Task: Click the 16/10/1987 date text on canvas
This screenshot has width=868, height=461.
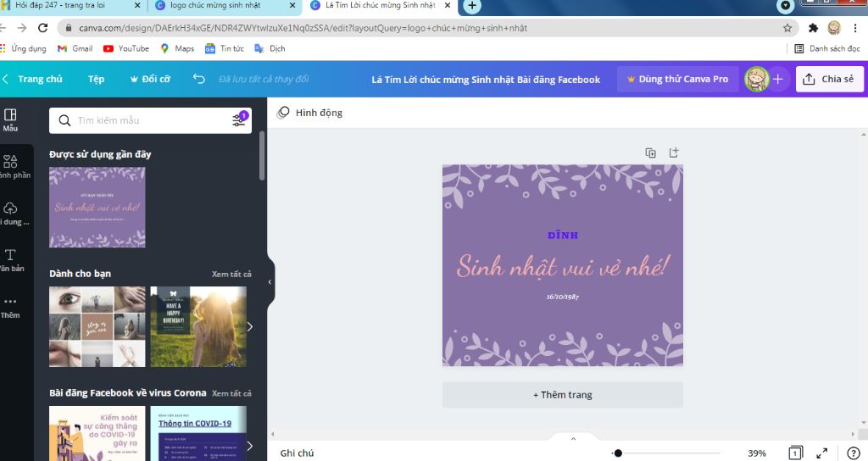Action: [563, 297]
